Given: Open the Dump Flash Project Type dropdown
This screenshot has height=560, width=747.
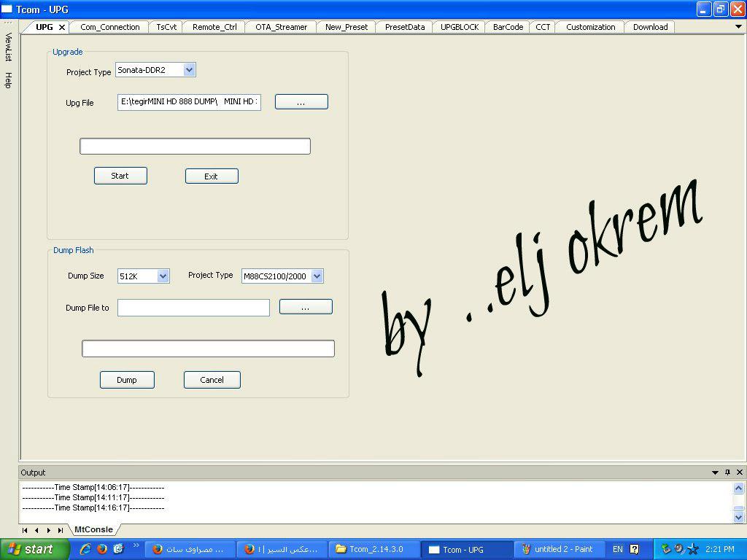Looking at the screenshot, I should pyautogui.click(x=317, y=276).
